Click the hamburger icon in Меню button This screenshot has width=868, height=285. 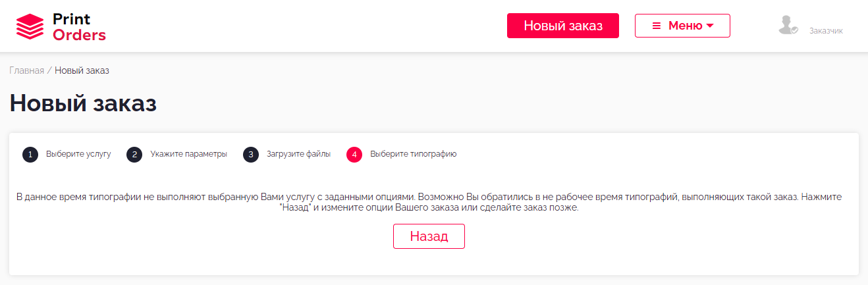point(656,26)
